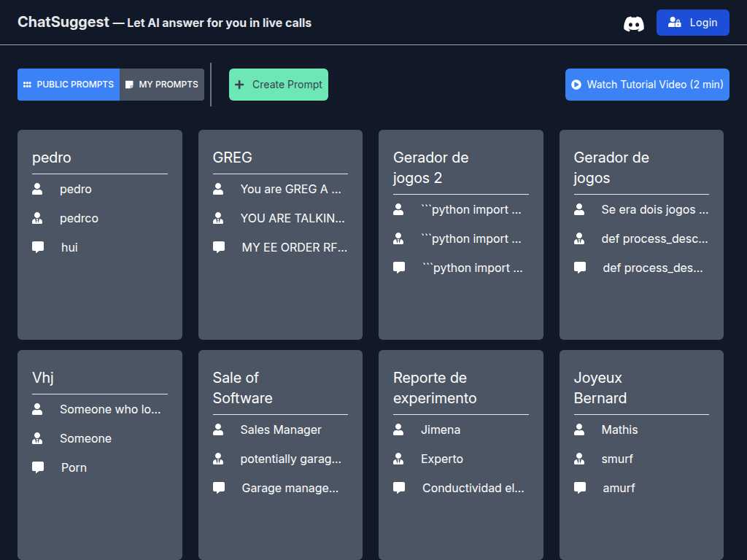Click the user icon beside 'Jimena'
The width and height of the screenshot is (747, 560).
pyautogui.click(x=398, y=429)
